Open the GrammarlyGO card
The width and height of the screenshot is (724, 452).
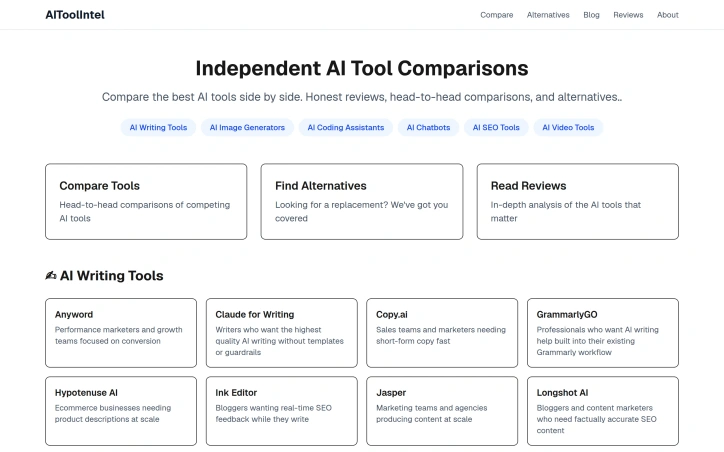603,333
